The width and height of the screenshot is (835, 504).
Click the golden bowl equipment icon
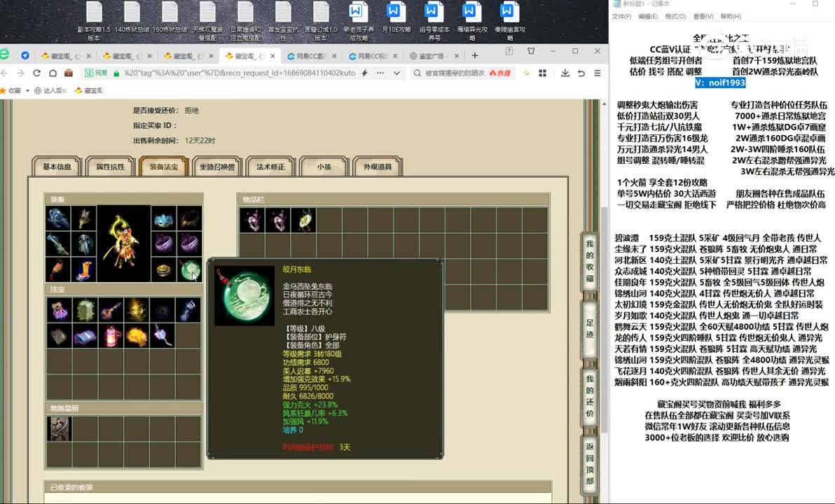click(163, 269)
